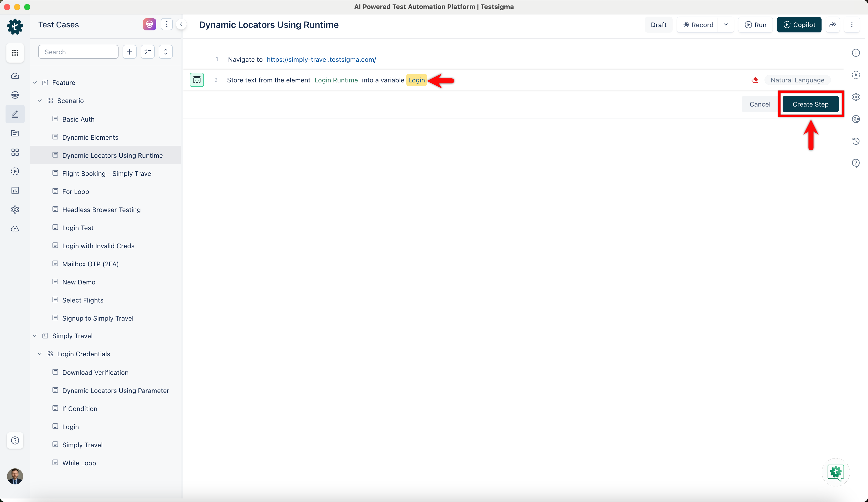The height and width of the screenshot is (502, 868).
Task: Click the red eraser icon on step 2
Action: 755,80
